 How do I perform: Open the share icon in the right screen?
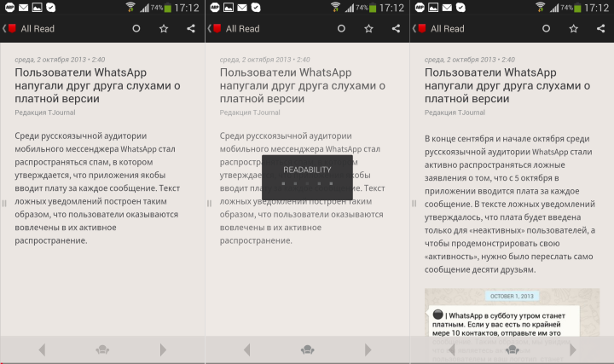[x=600, y=29]
